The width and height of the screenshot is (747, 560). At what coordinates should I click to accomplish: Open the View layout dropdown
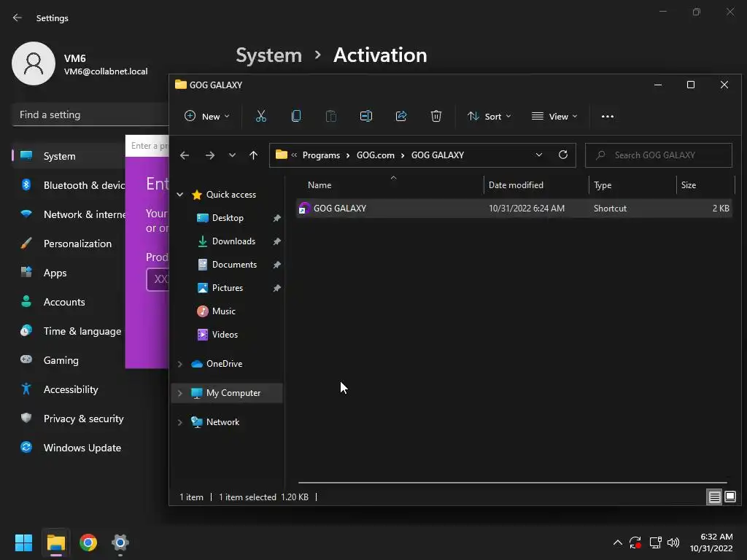point(554,116)
